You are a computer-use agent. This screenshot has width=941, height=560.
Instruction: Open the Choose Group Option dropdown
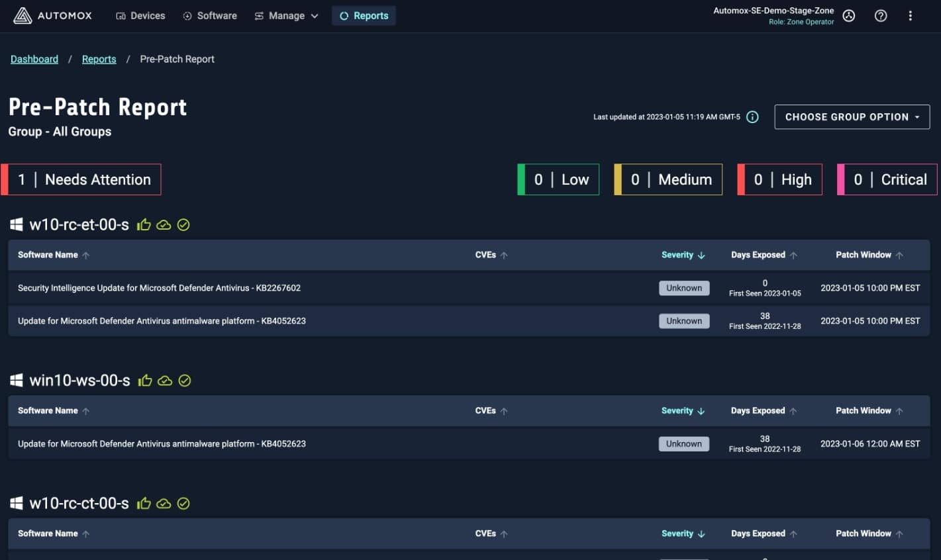pyautogui.click(x=852, y=117)
